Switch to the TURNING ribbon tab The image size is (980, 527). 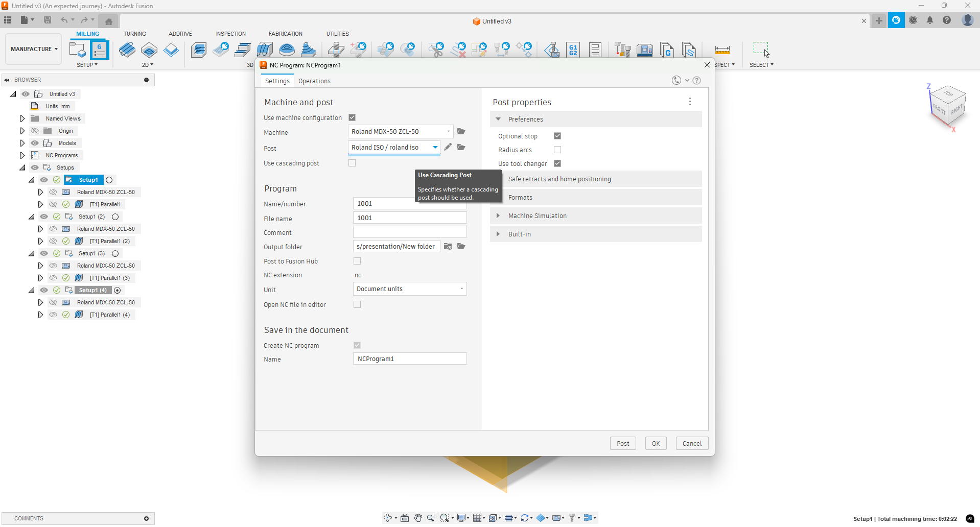click(135, 34)
